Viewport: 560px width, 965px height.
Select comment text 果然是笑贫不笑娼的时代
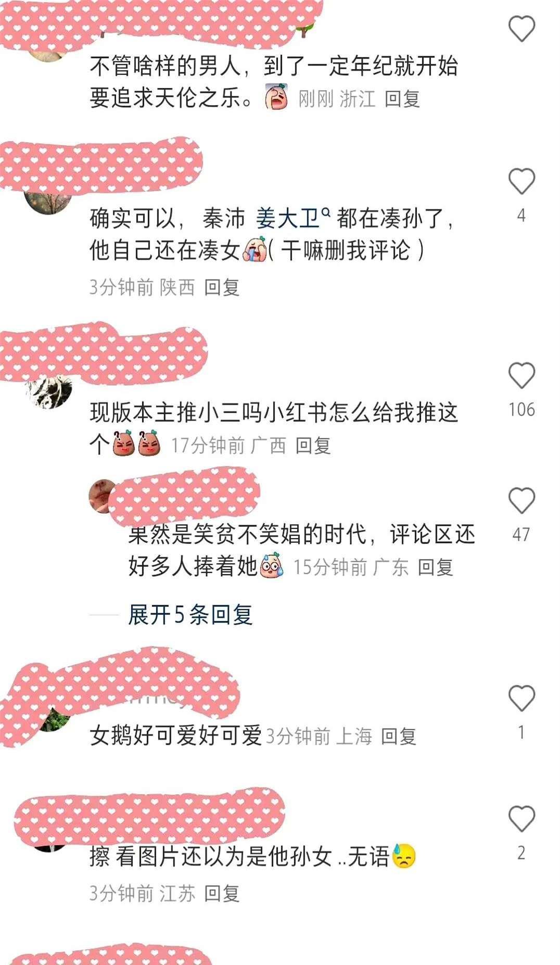point(248,534)
